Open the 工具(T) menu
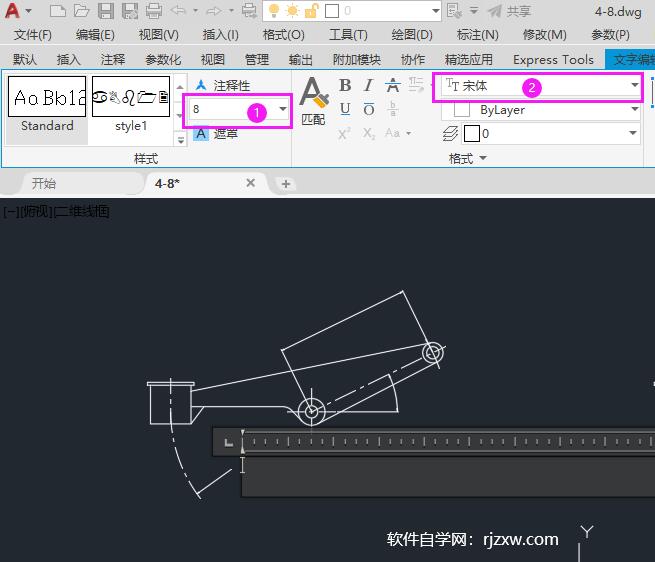This screenshot has width=655, height=562. pyautogui.click(x=348, y=35)
